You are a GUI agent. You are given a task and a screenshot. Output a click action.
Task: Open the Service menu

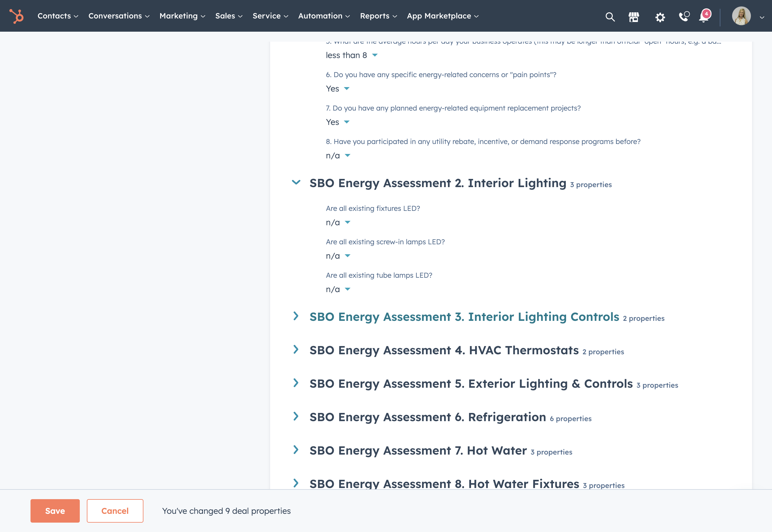click(x=270, y=16)
